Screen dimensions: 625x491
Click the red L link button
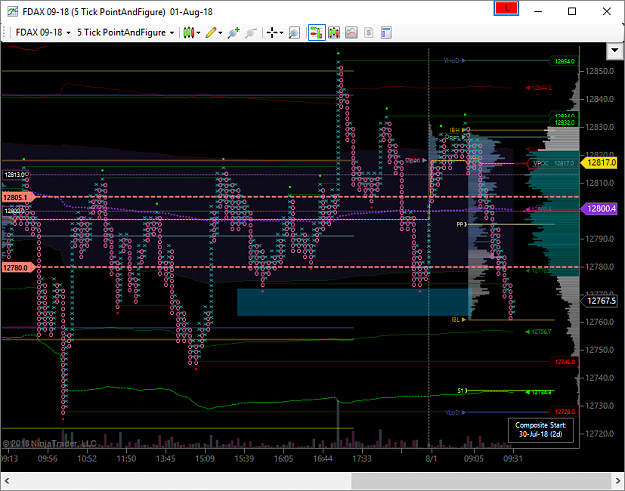tap(506, 8)
